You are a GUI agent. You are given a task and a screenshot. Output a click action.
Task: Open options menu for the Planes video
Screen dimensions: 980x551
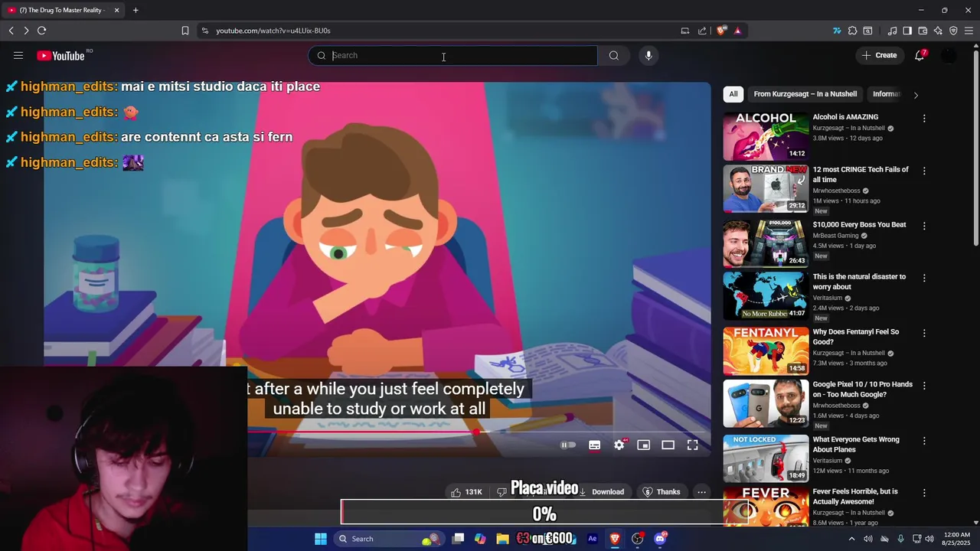point(924,441)
